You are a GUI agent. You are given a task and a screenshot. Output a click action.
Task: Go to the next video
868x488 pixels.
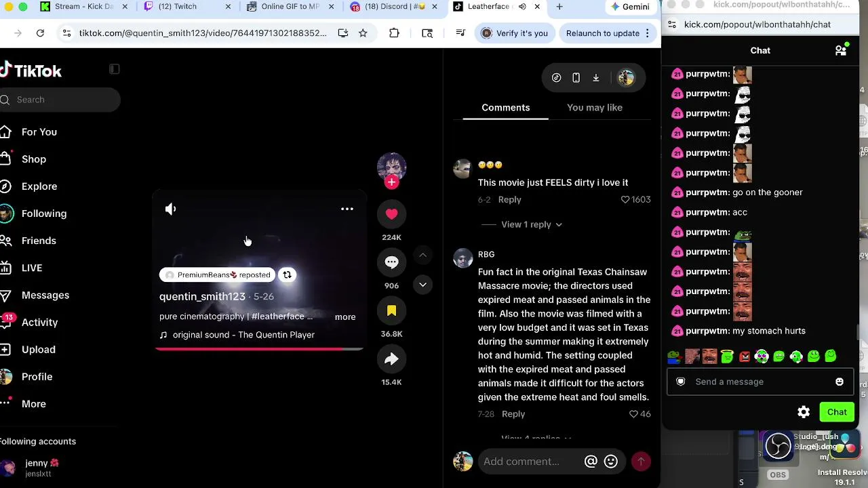click(x=422, y=285)
